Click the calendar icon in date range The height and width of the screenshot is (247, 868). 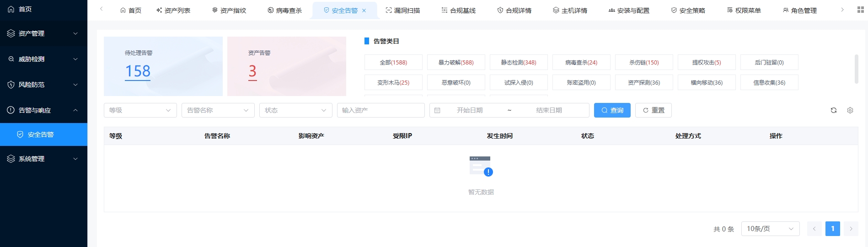point(437,110)
